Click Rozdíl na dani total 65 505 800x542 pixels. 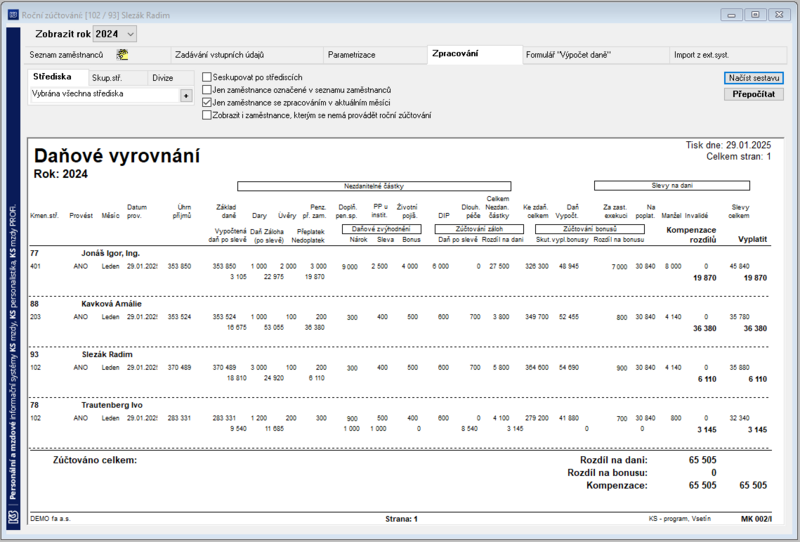point(703,460)
